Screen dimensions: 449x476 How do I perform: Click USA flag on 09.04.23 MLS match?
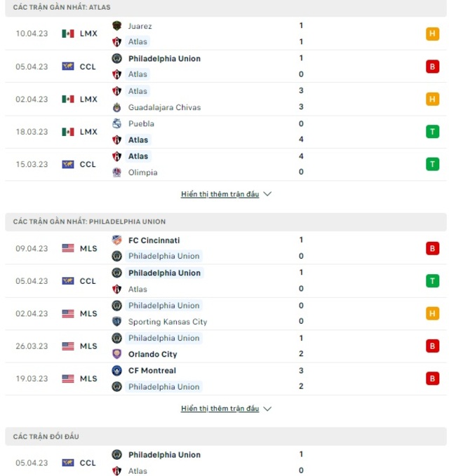coord(68,248)
